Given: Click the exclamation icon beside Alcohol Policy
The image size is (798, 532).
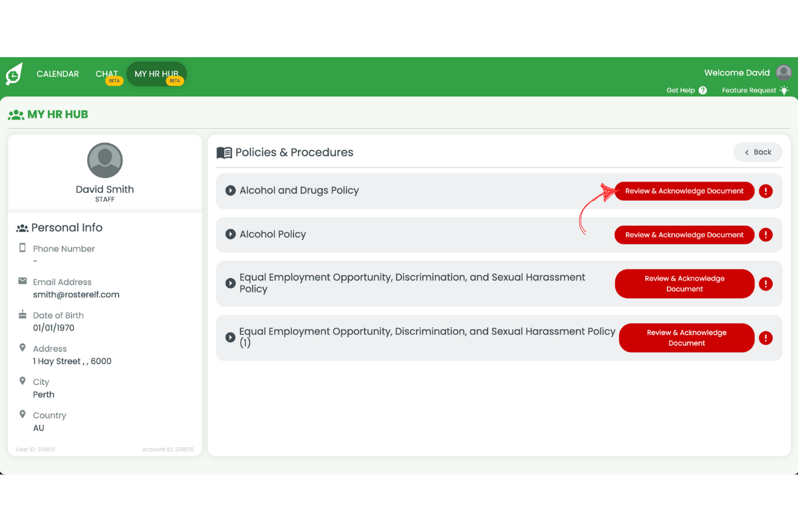Looking at the screenshot, I should point(765,235).
